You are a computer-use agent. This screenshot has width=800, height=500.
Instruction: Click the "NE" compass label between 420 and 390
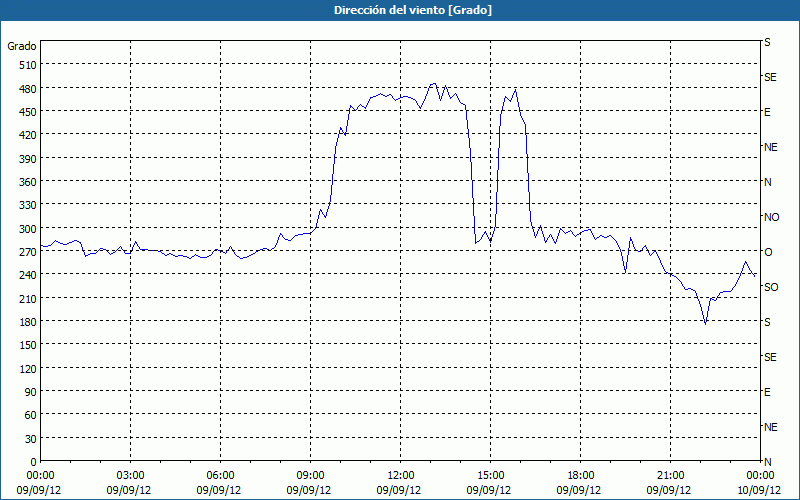[x=770, y=147]
